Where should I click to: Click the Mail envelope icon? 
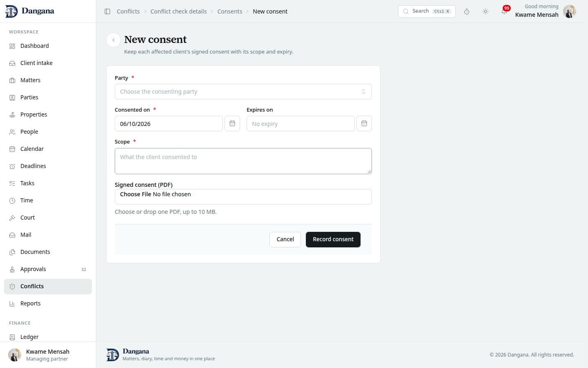(x=12, y=235)
